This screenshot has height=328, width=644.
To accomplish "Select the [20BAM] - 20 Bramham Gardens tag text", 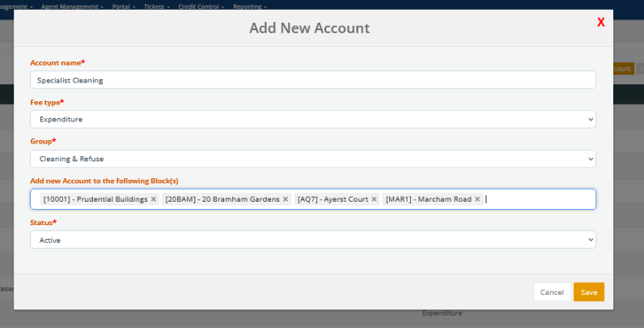I will coord(222,199).
